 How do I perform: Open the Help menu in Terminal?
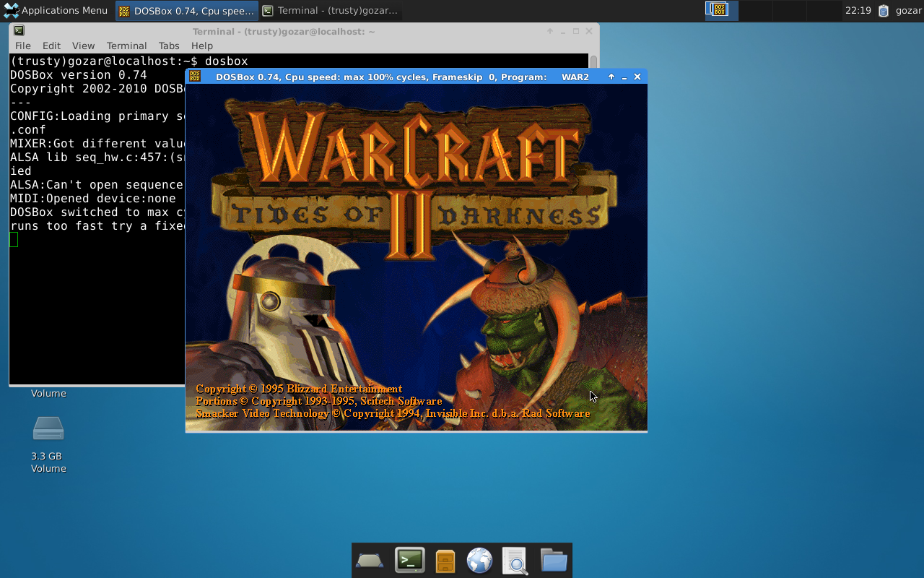[202, 46]
